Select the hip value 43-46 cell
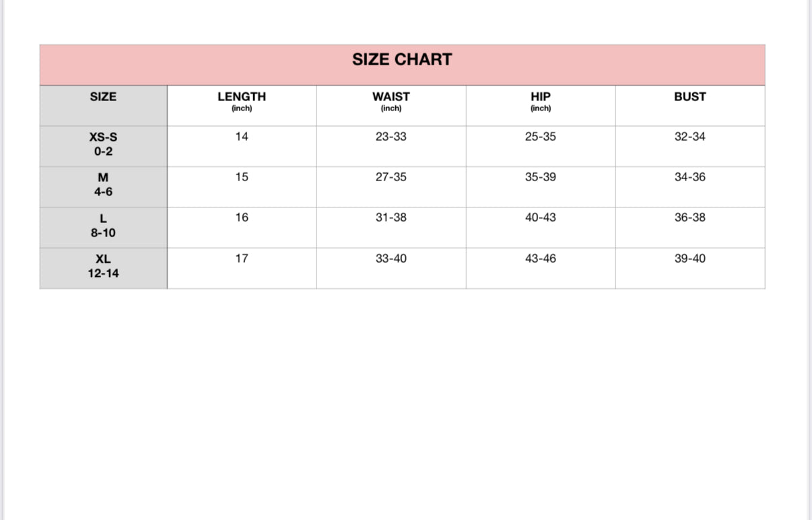The height and width of the screenshot is (520, 812). click(541, 259)
